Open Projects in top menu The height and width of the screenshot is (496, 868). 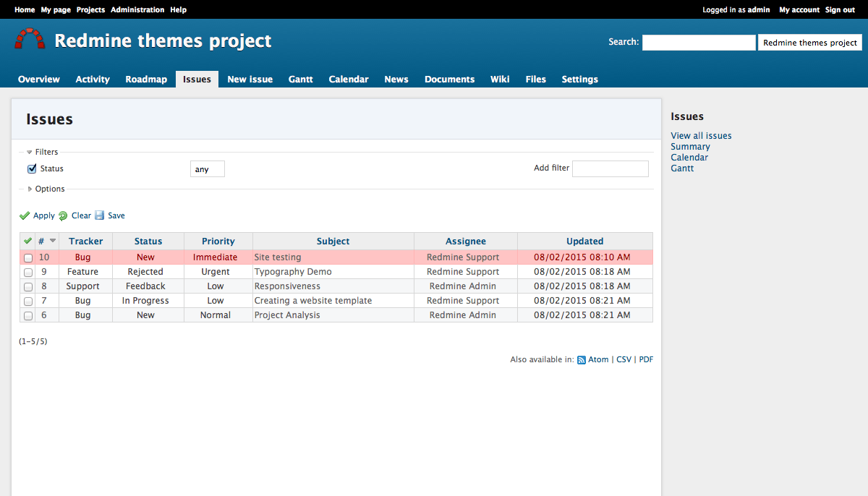(90, 9)
